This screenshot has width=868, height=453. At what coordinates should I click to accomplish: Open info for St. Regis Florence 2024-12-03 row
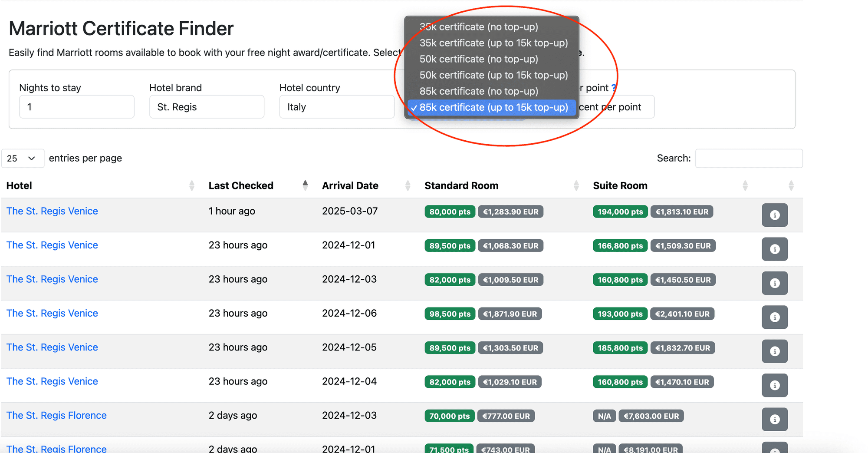(x=775, y=420)
